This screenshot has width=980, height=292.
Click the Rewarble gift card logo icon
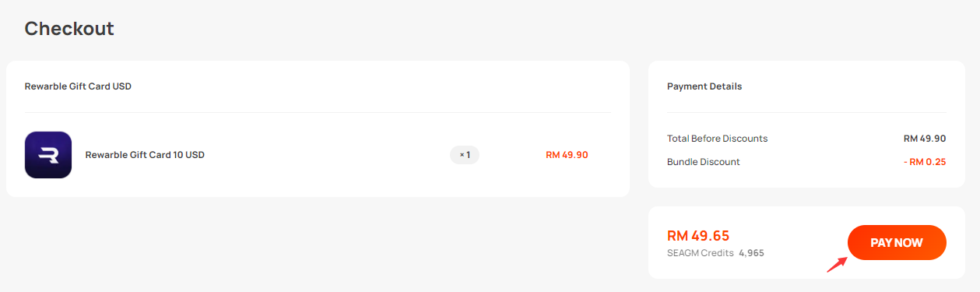[48, 154]
